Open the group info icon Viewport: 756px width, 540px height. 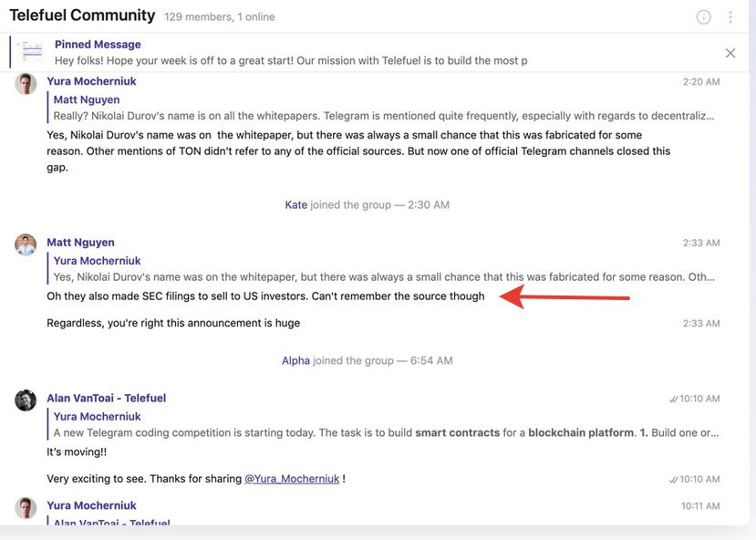[704, 16]
